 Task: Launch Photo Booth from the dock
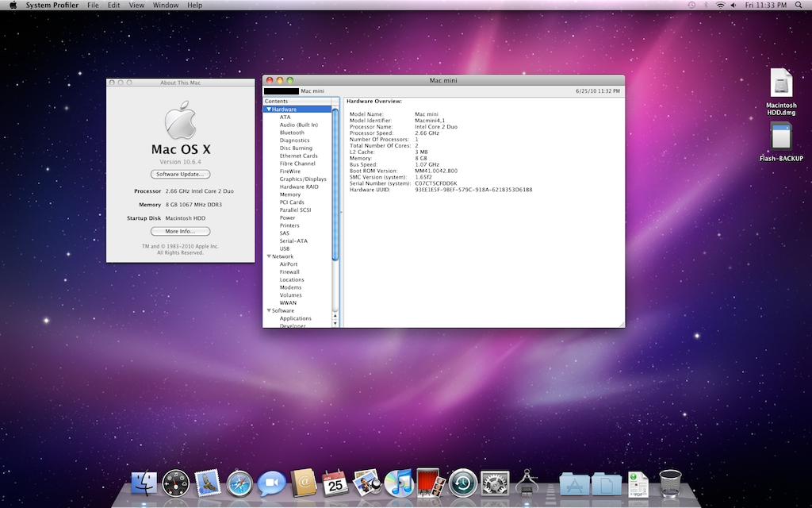429,482
